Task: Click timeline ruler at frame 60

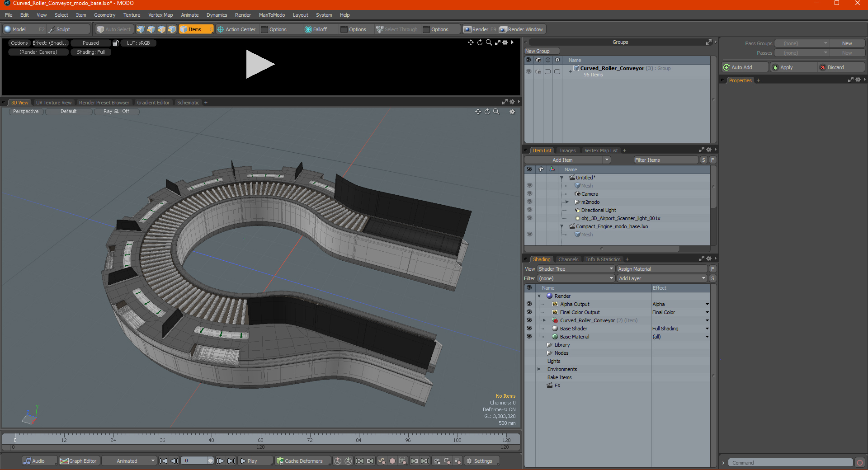Action: (x=260, y=439)
